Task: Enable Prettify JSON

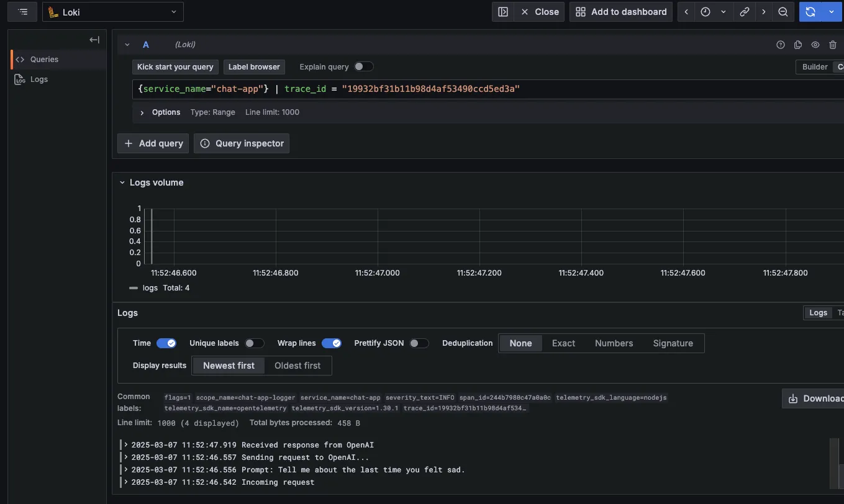Action: [419, 343]
